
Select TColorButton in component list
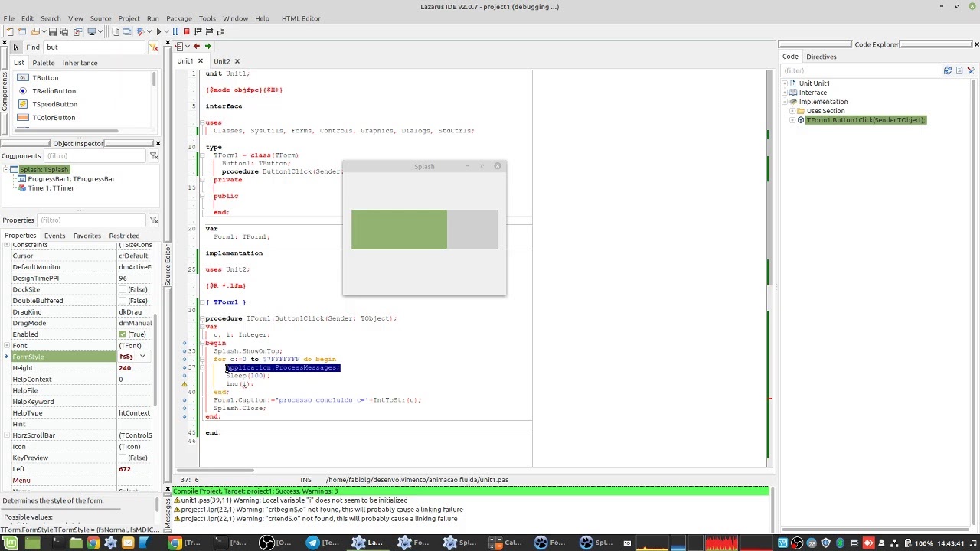(54, 118)
